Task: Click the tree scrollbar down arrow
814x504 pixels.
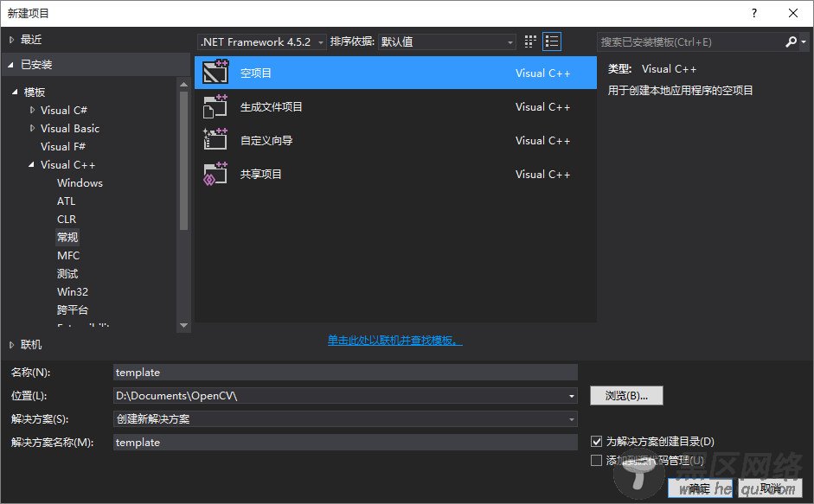Action: coord(183,325)
